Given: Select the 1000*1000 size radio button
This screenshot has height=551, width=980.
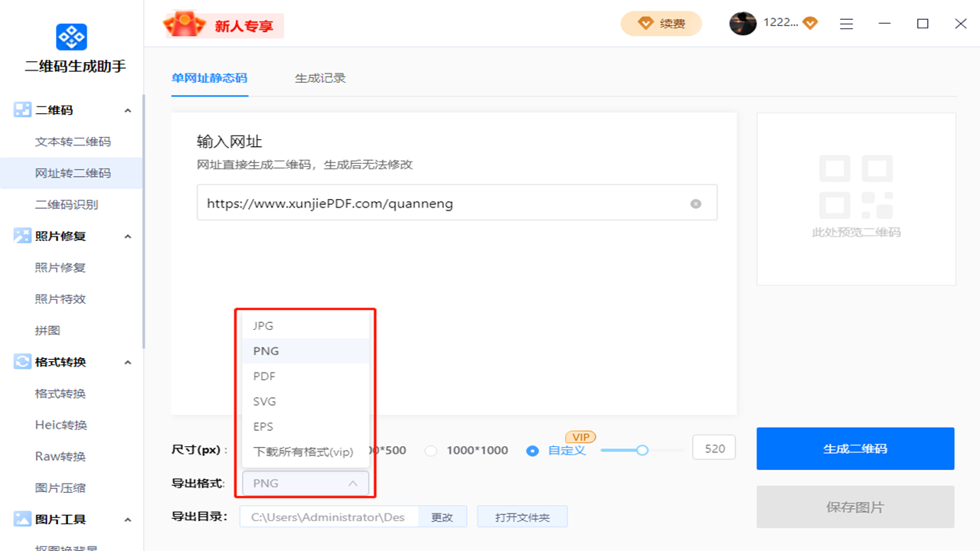Looking at the screenshot, I should (431, 450).
